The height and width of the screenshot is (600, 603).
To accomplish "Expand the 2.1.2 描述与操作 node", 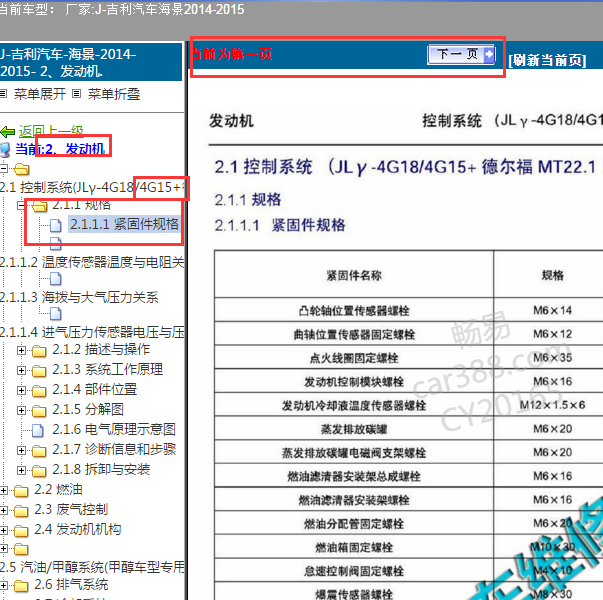I will [x=22, y=350].
